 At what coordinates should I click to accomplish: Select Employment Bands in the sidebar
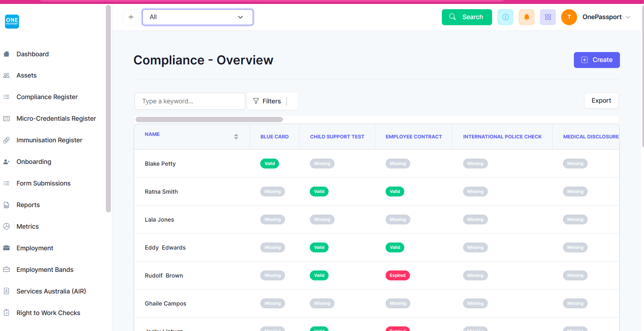point(45,270)
